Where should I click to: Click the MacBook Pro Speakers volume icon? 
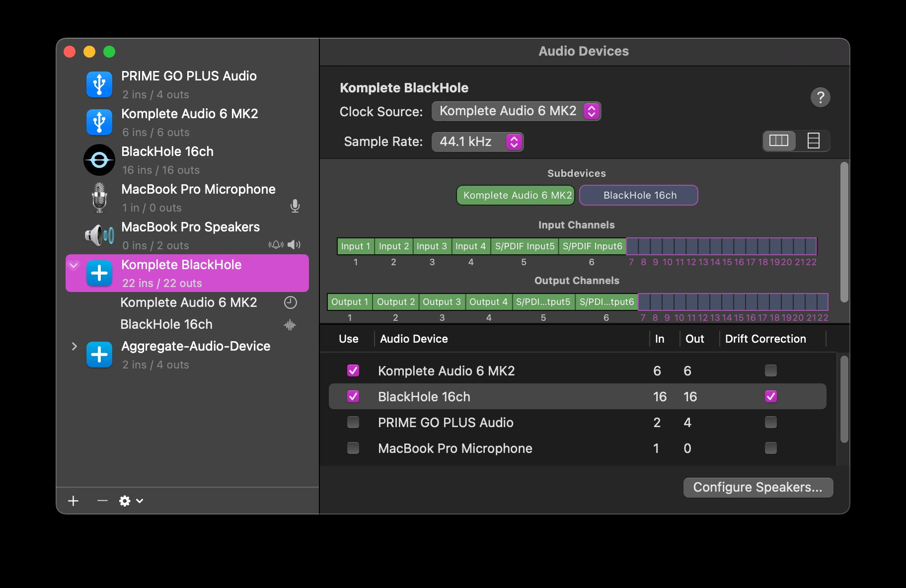(294, 244)
